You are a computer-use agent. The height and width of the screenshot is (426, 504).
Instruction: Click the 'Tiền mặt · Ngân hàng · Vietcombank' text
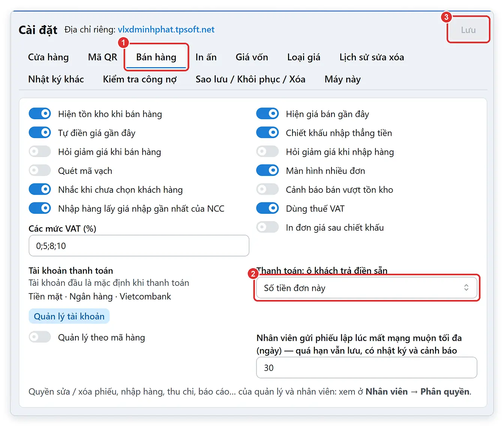(x=100, y=296)
